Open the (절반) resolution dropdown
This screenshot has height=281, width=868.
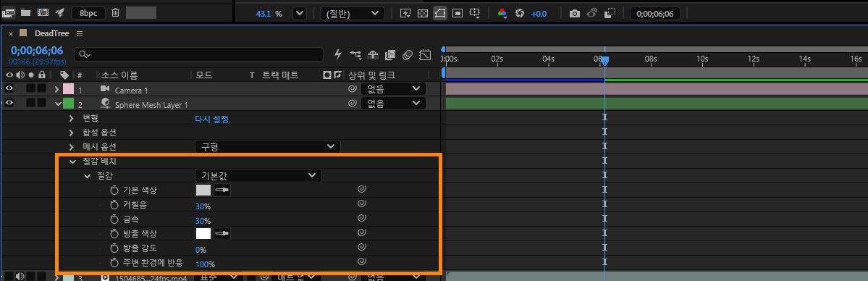(353, 13)
